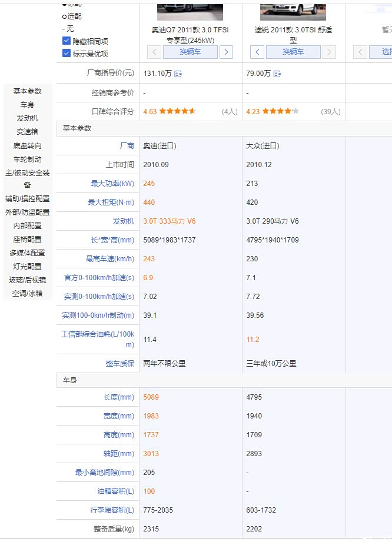Jump to 辅助/操控配置 in side navigation
392x545 pixels.
coord(28,199)
